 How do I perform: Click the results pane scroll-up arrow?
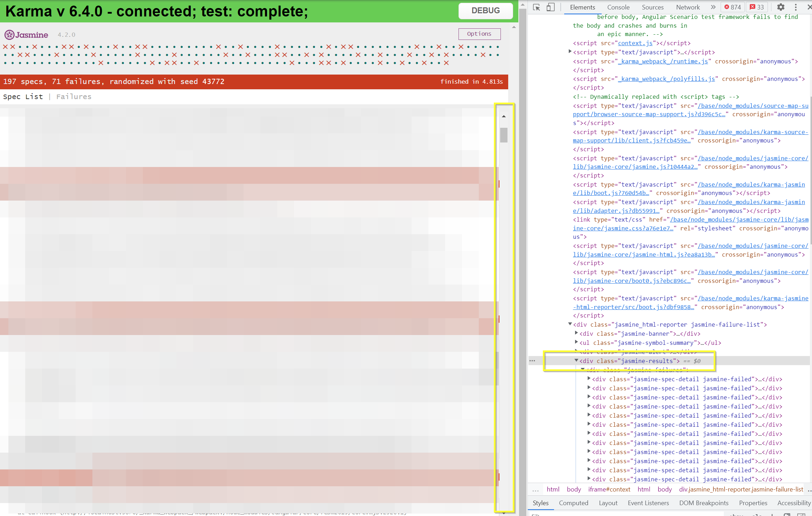tap(504, 116)
